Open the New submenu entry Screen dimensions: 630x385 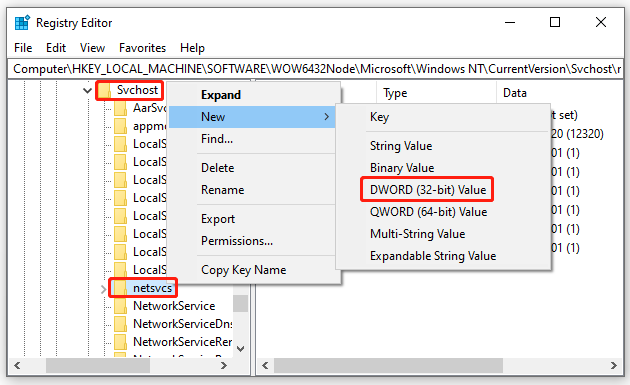click(252, 117)
